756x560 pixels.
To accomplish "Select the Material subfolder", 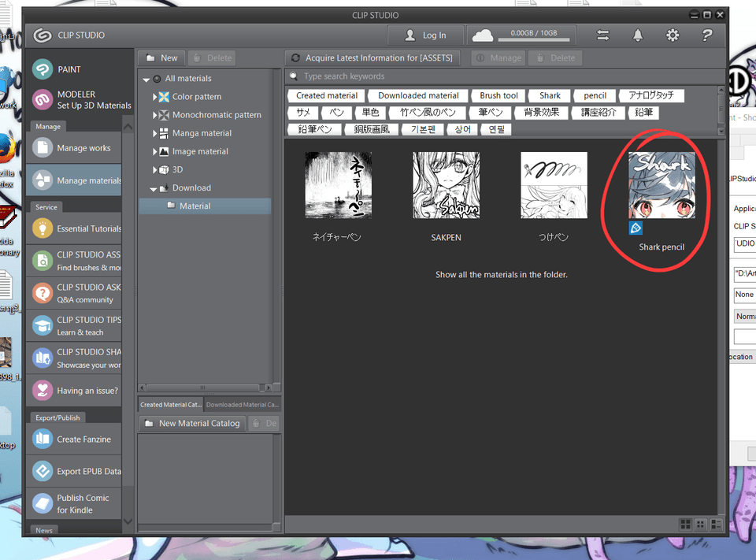I will [205, 206].
